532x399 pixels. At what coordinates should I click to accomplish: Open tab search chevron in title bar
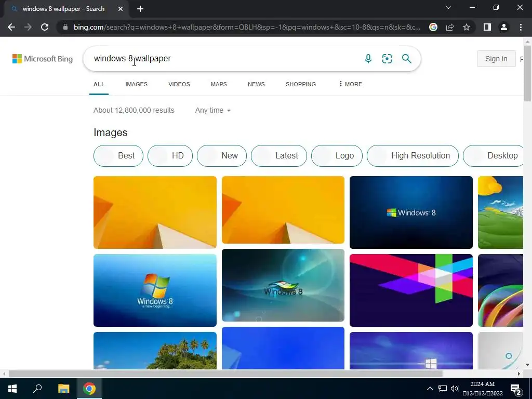[448, 7]
